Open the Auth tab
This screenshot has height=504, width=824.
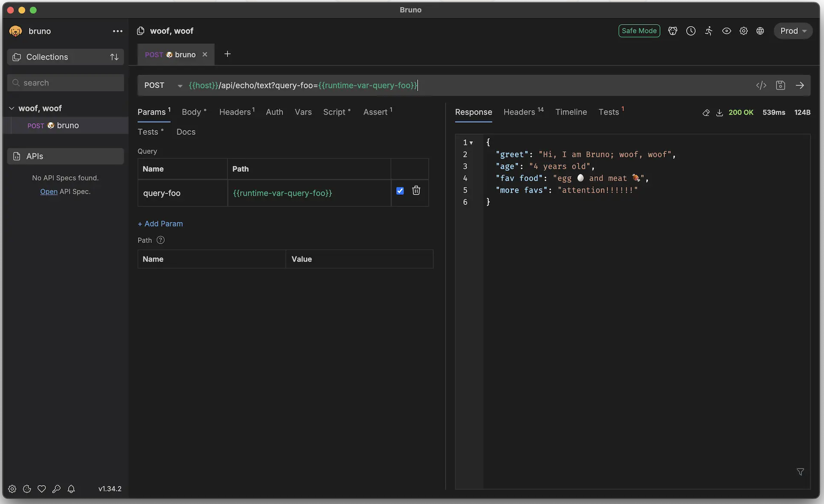tap(274, 112)
